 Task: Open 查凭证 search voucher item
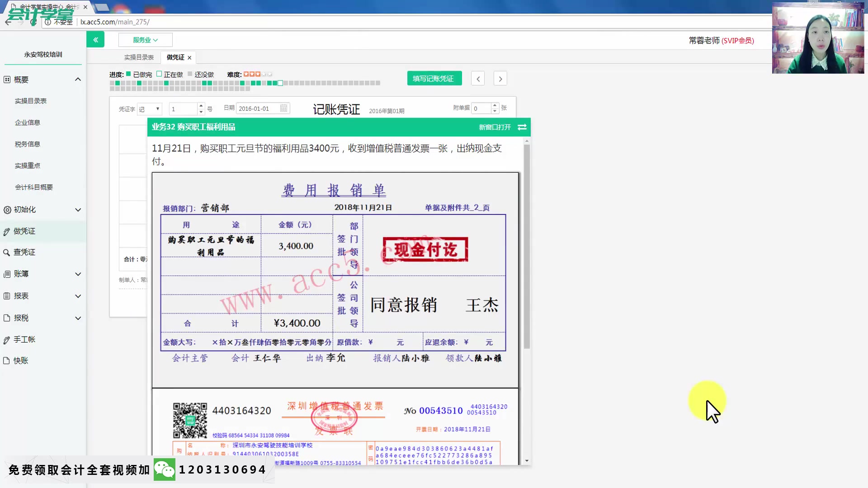click(24, 252)
